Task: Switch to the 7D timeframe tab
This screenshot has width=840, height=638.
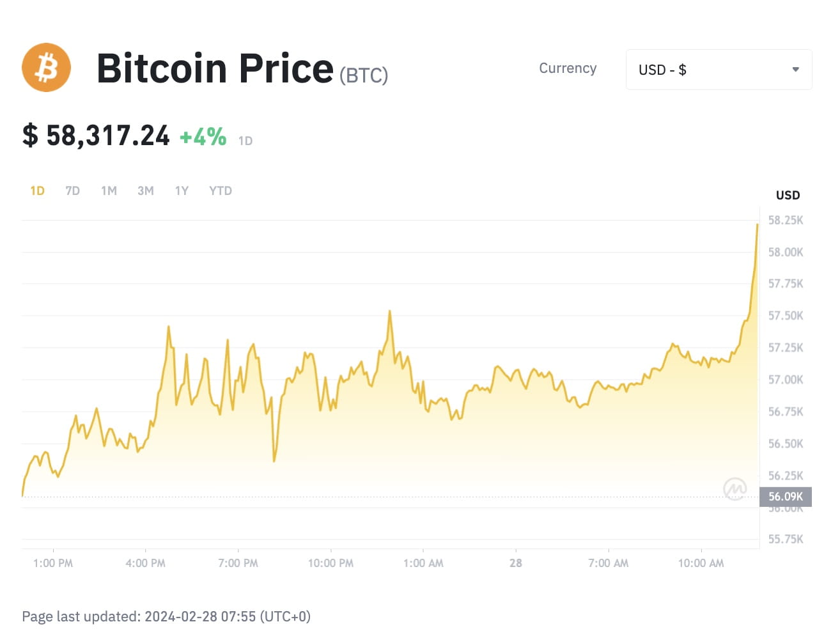Action: (72, 190)
